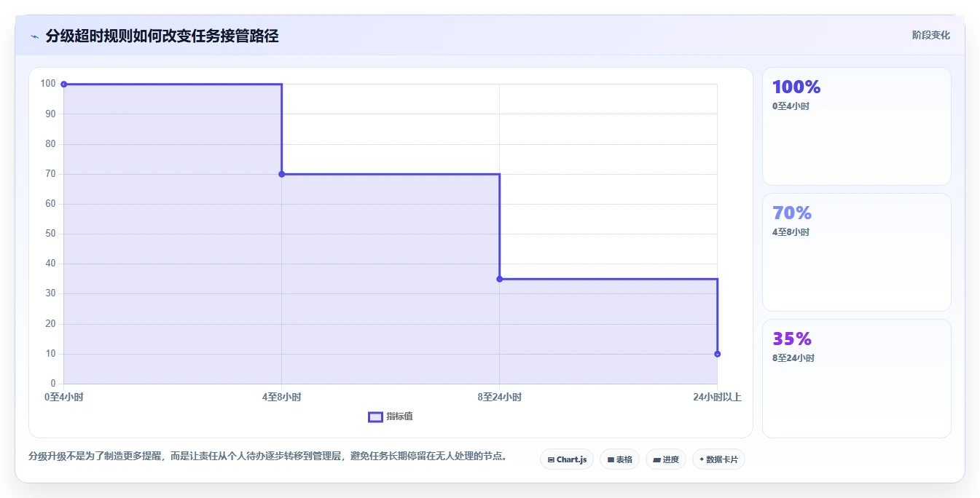980x498 pixels.
Task: Click the lightning icon beside the title
Action: [x=34, y=36]
